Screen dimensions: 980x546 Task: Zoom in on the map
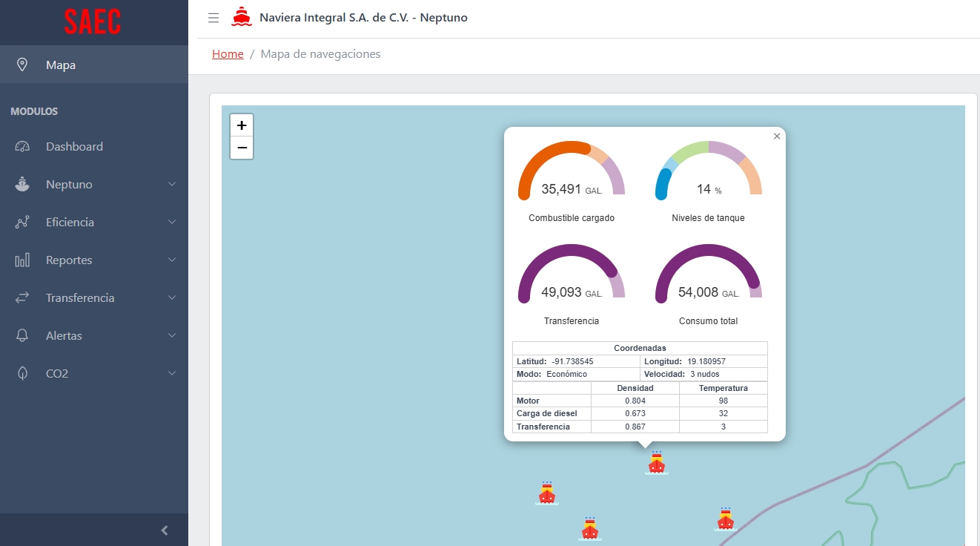242,125
